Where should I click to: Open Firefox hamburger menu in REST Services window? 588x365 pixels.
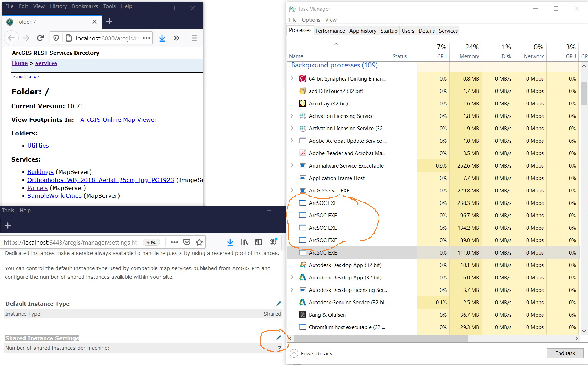[194, 38]
